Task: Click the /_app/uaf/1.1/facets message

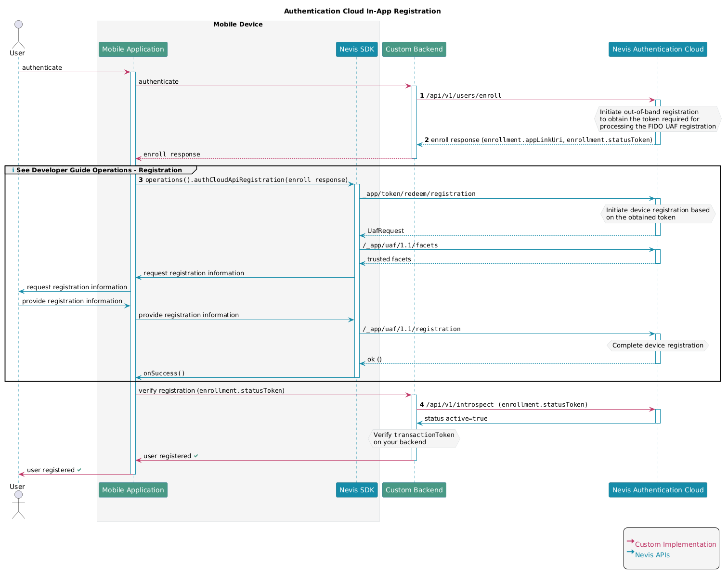Action: coord(400,245)
